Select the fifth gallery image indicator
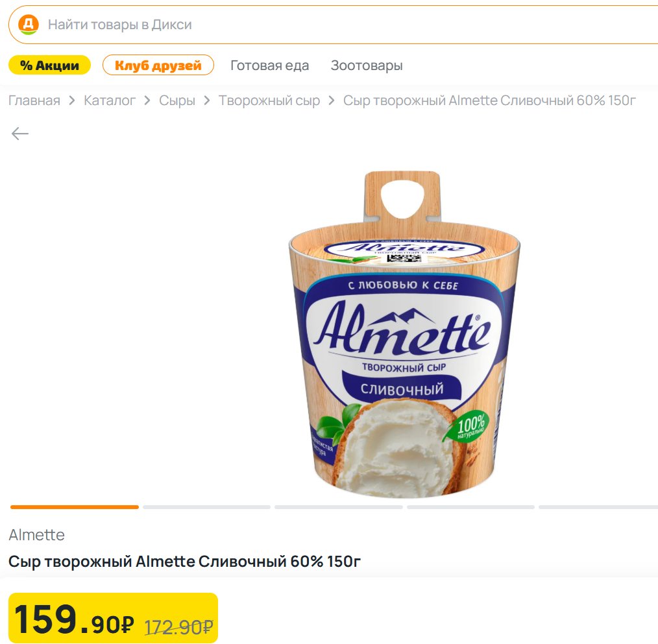The height and width of the screenshot is (644, 658). pyautogui.click(x=598, y=507)
